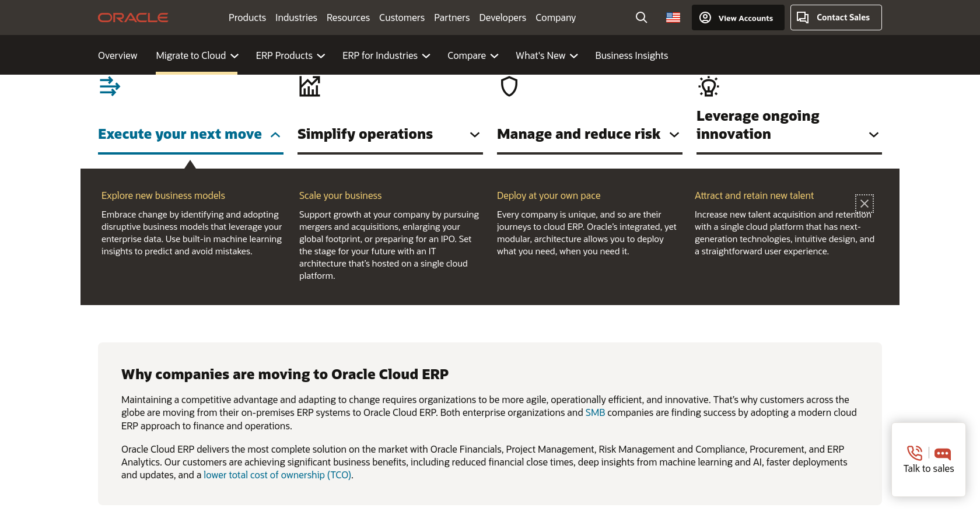Viewport: 980px width, 511px height.
Task: Click the Contact Sales button
Action: coord(836,17)
